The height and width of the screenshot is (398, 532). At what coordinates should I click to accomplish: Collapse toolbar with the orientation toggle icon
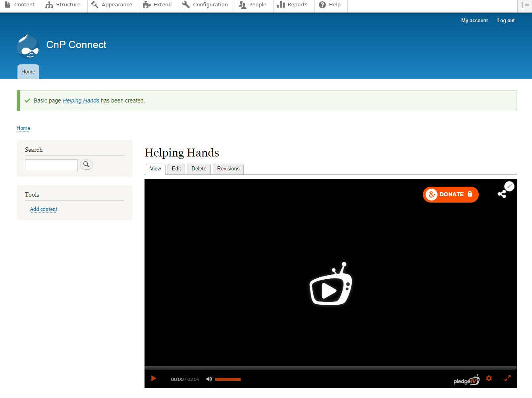point(525,5)
